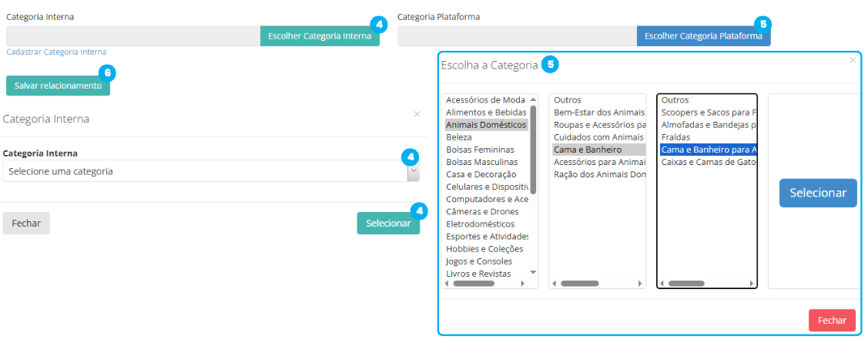Click the gray Fechar button

pos(26,224)
